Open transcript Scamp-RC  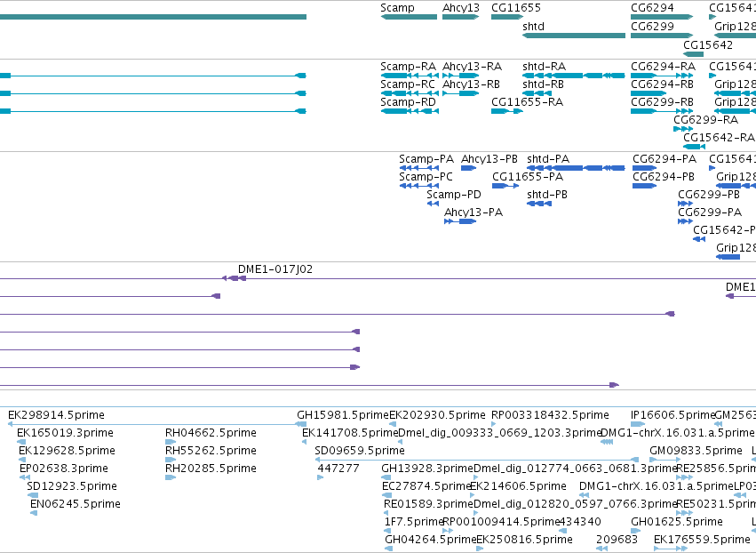(x=410, y=93)
